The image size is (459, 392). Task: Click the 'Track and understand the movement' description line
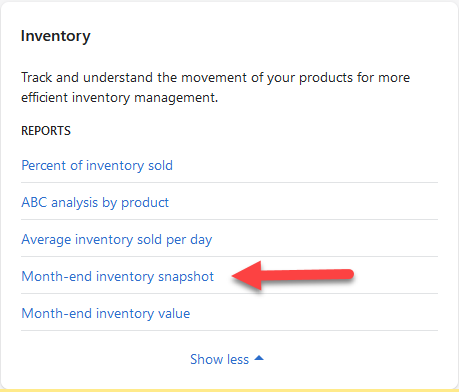216,78
